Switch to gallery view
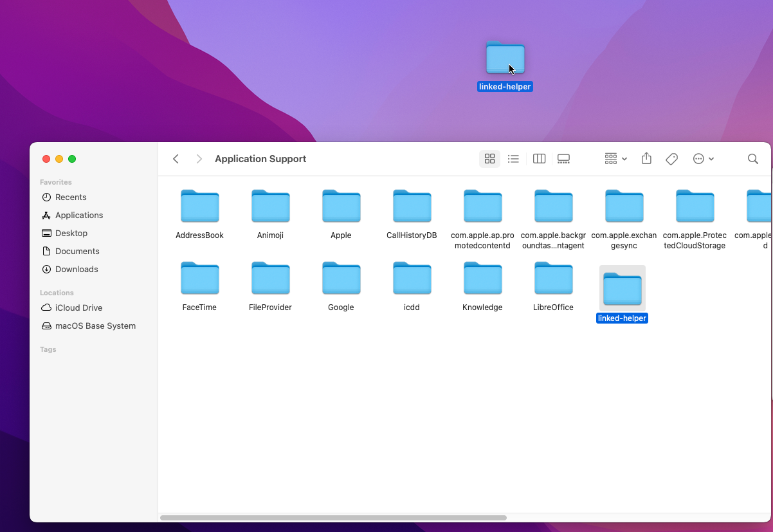 point(564,159)
